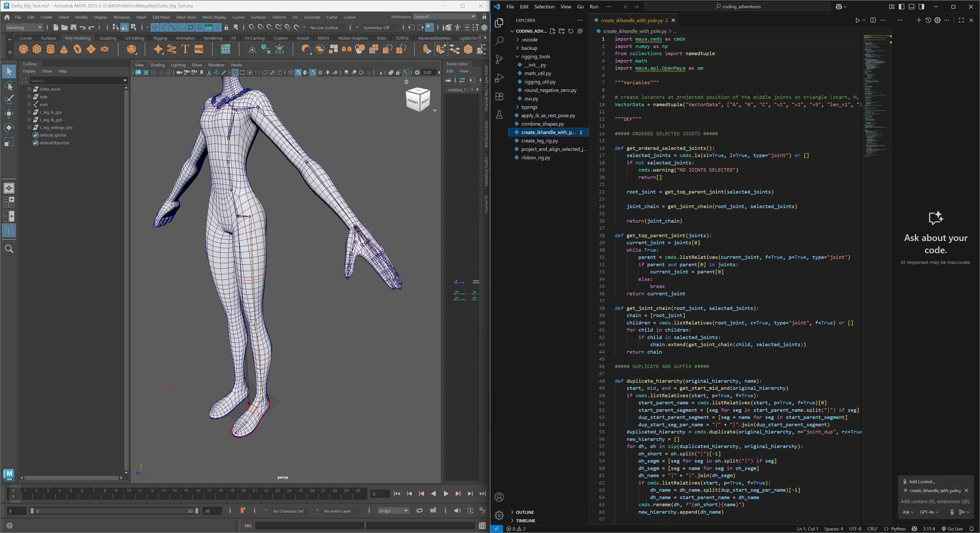This screenshot has width=980, height=533.
Task: Toggle the lock selection icon
Action: [226, 27]
